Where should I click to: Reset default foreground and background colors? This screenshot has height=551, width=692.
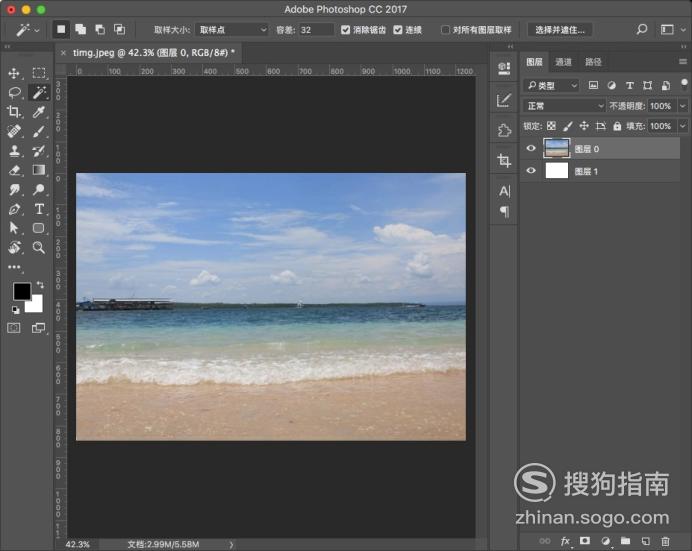15,310
